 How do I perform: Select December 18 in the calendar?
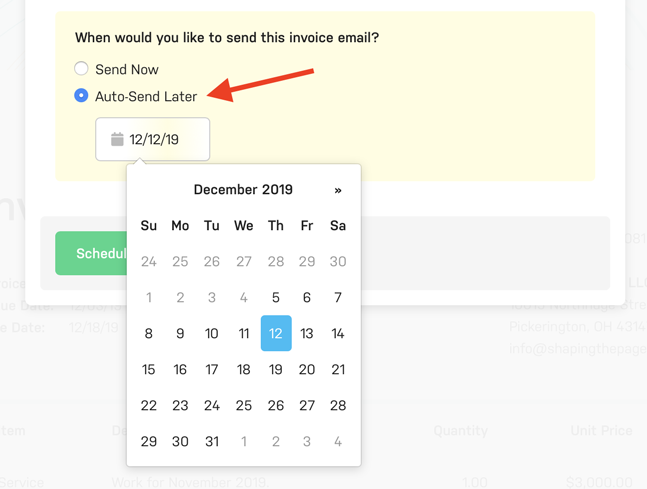pos(243,370)
